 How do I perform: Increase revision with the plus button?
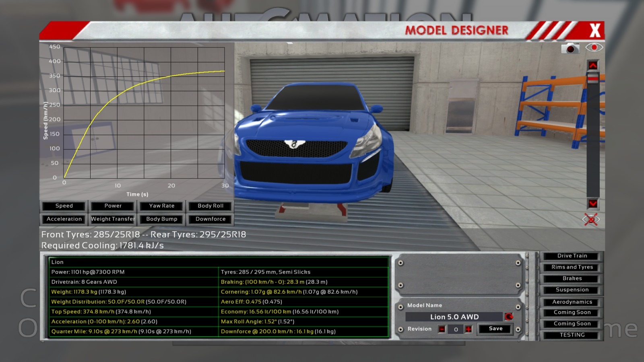coord(469,329)
